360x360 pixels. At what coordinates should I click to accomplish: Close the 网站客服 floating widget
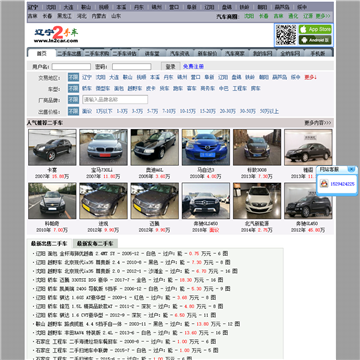click(352, 169)
